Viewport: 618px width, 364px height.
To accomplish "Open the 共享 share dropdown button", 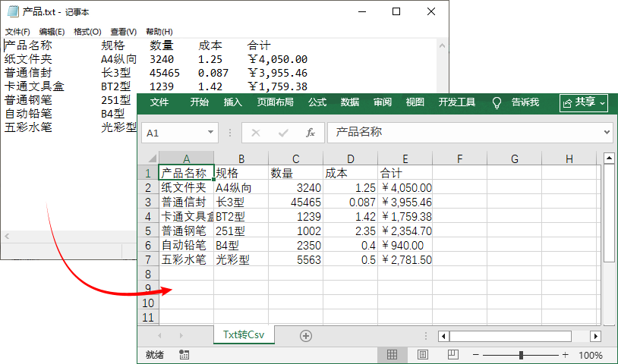I will tap(584, 102).
